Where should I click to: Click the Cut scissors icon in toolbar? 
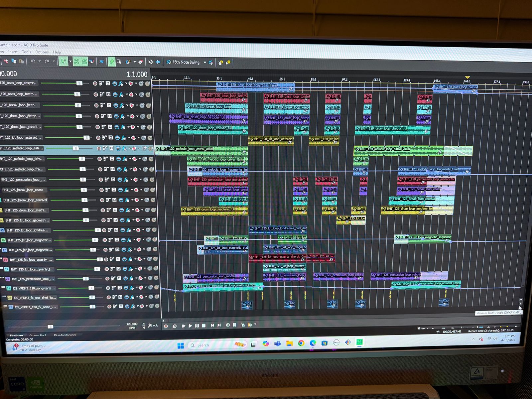coord(6,61)
